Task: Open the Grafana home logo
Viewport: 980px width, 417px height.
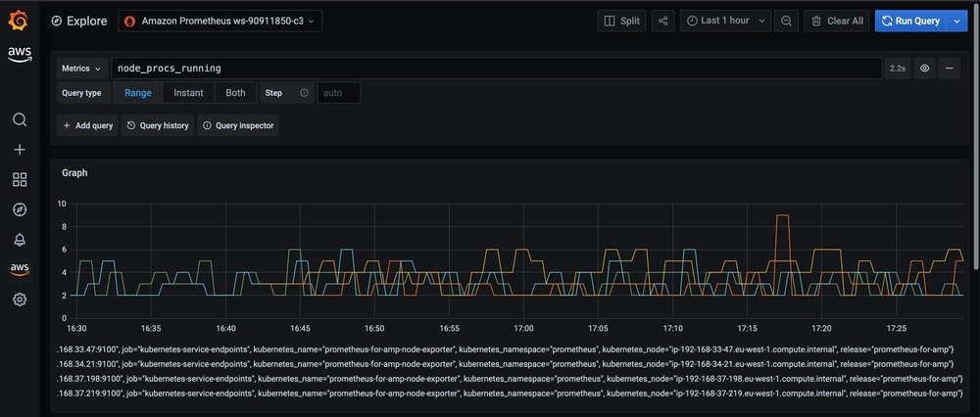Action: [19, 21]
